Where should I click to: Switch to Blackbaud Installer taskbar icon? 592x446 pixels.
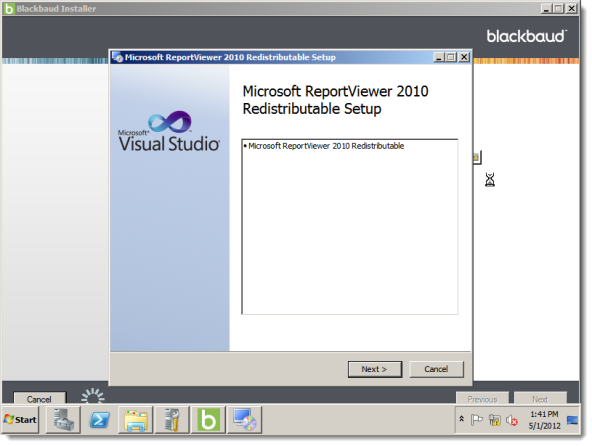point(208,420)
